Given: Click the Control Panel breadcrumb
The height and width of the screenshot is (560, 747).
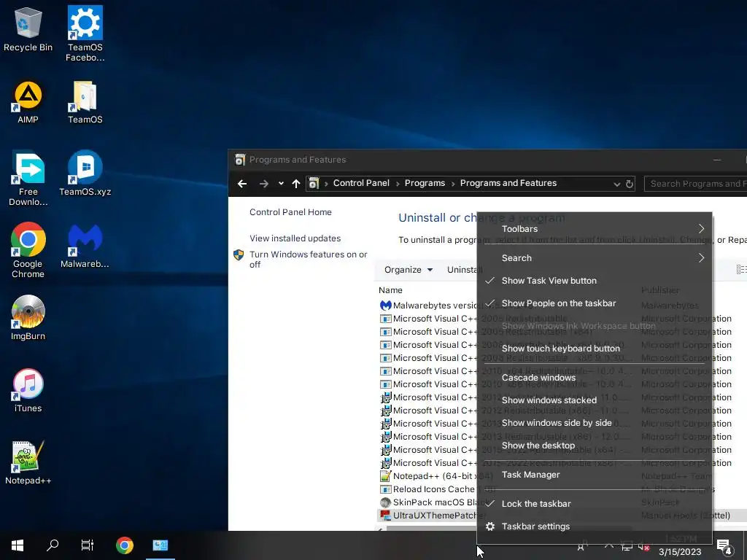Looking at the screenshot, I should click(361, 183).
